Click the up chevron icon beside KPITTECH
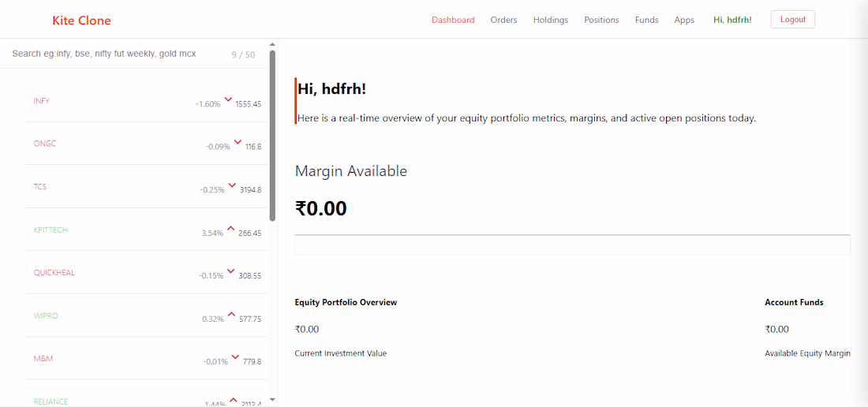 click(231, 229)
